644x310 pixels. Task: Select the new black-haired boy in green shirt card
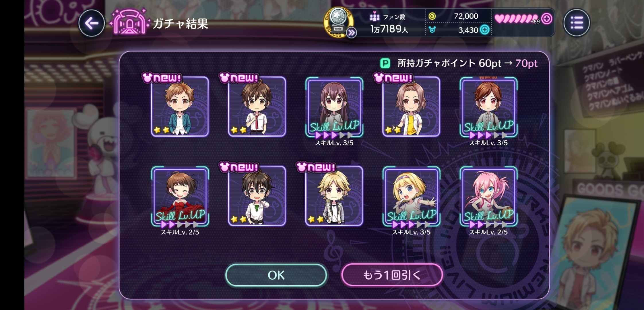click(x=257, y=196)
